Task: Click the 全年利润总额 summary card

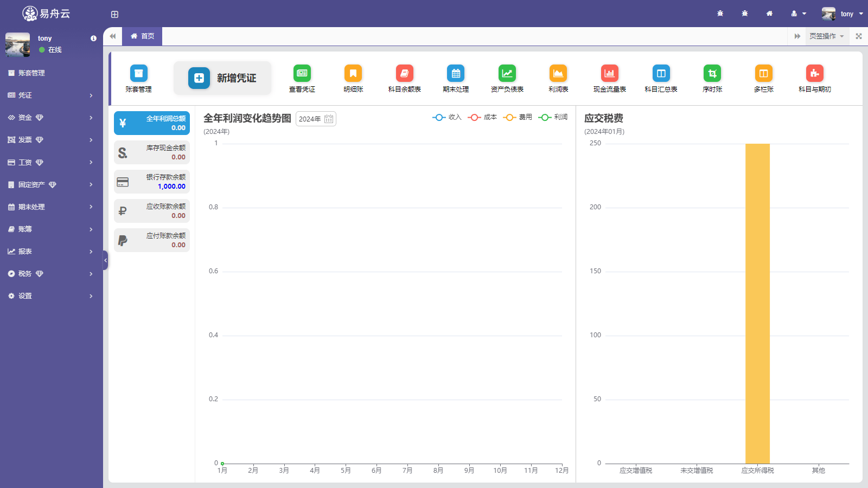Action: click(152, 123)
